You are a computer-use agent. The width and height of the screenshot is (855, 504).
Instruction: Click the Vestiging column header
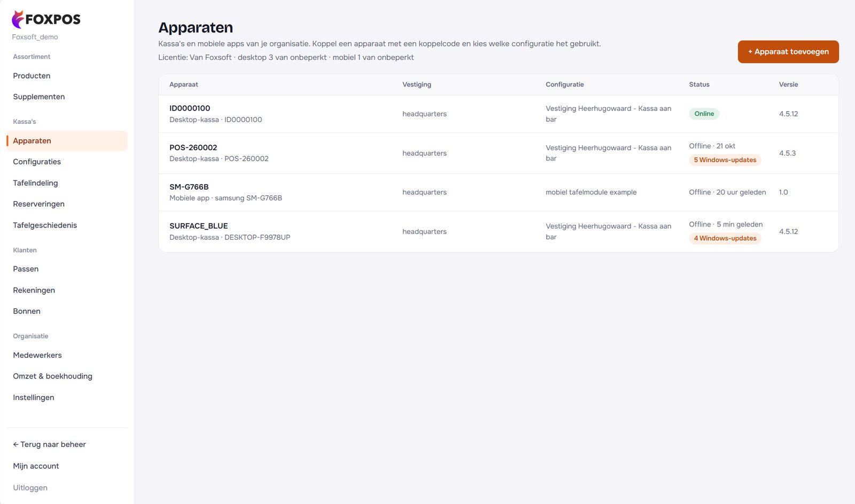click(x=417, y=84)
